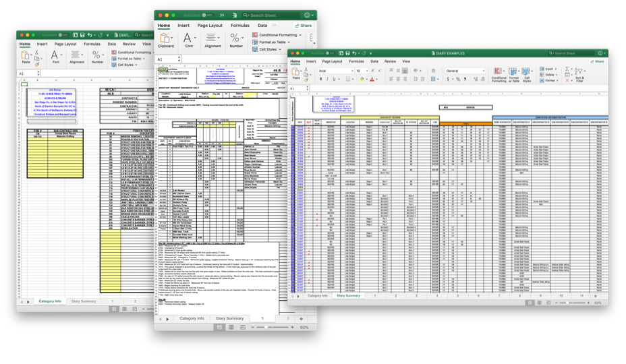The height and width of the screenshot is (364, 626).
Task: Click the Font icon in the middle window
Action: click(188, 38)
